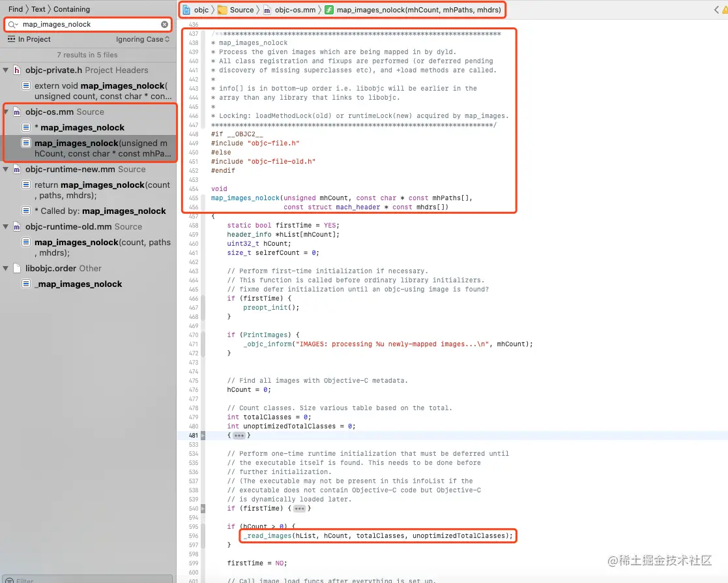Select libobjc.order document icon

(x=17, y=269)
